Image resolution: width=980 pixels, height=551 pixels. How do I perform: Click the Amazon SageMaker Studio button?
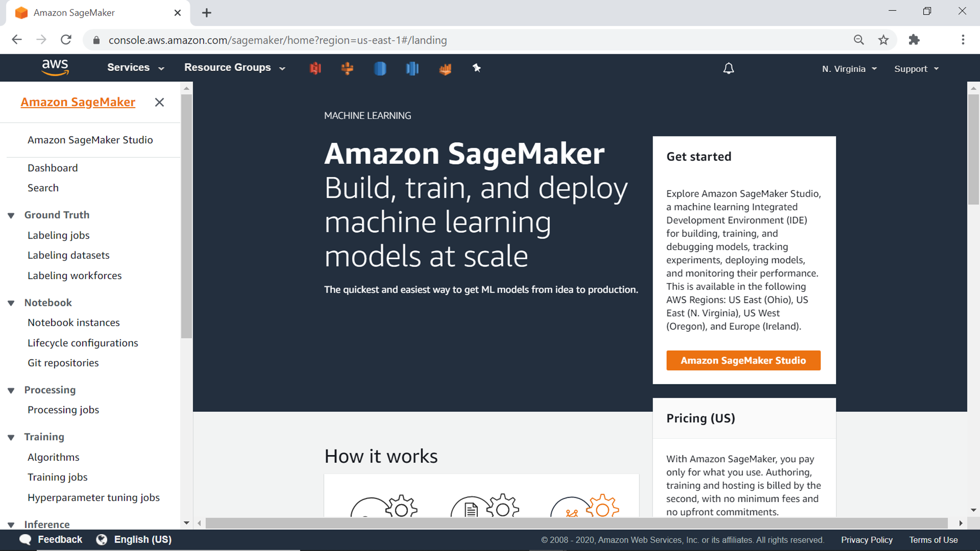743,360
